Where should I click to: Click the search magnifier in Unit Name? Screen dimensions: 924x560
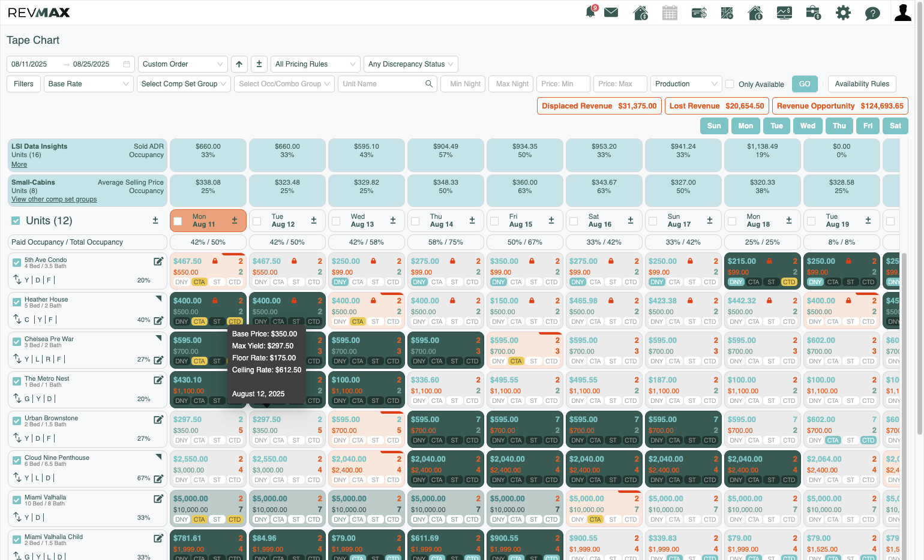[x=429, y=84]
